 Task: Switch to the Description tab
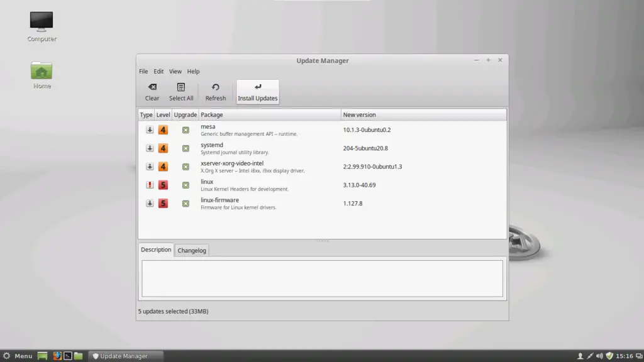(156, 250)
